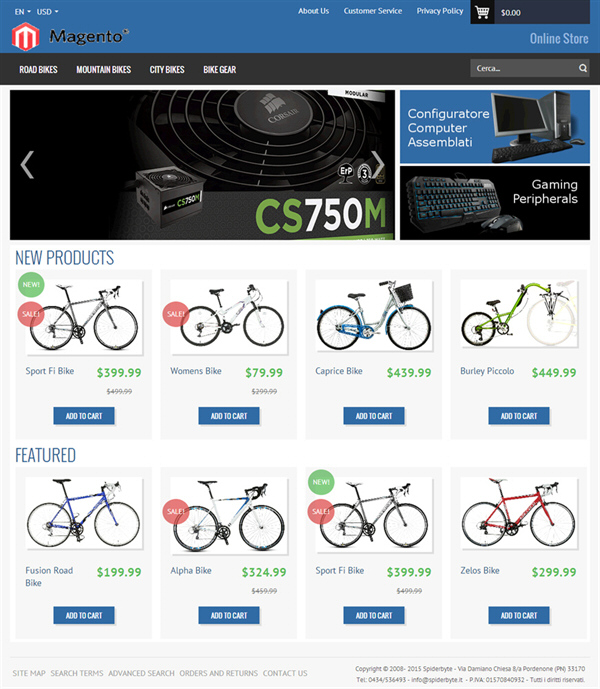
Task: Go to previous banner slide arrow
Action: [27, 165]
